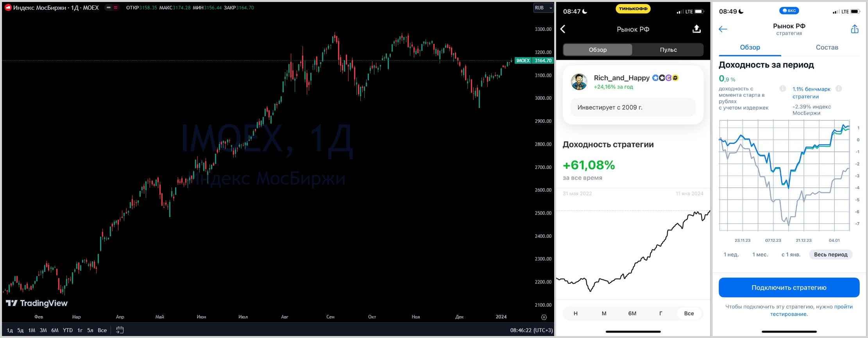Toggle the grey minus pill in TradingView legend
Image resolution: width=868 pixels, height=338 pixels.
(x=109, y=8)
